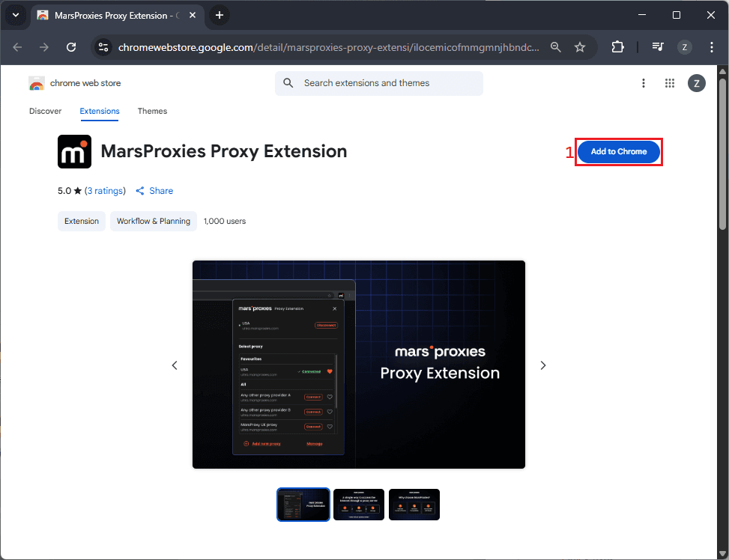View site information icon in address bar

pos(104,47)
